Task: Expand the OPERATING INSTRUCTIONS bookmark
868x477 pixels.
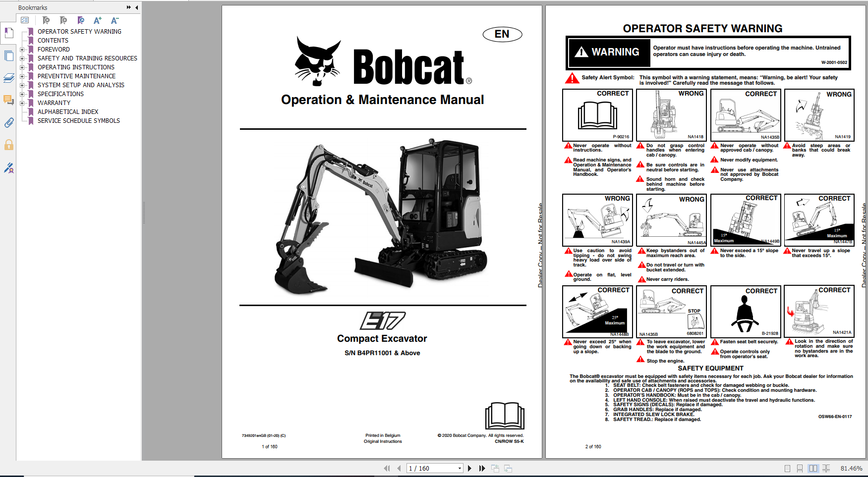Action: 22,67
